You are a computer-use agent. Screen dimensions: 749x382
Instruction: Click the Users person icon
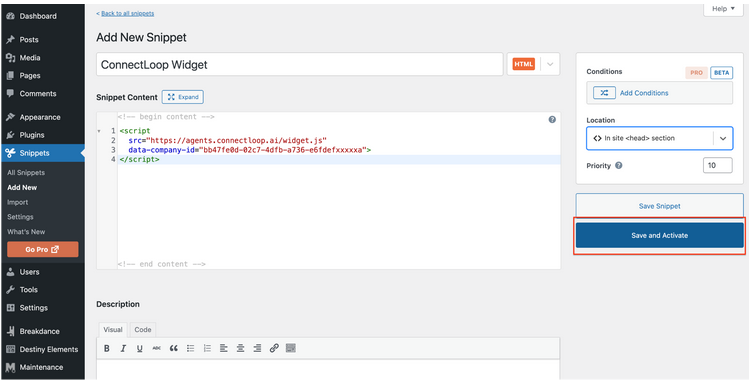(11, 272)
